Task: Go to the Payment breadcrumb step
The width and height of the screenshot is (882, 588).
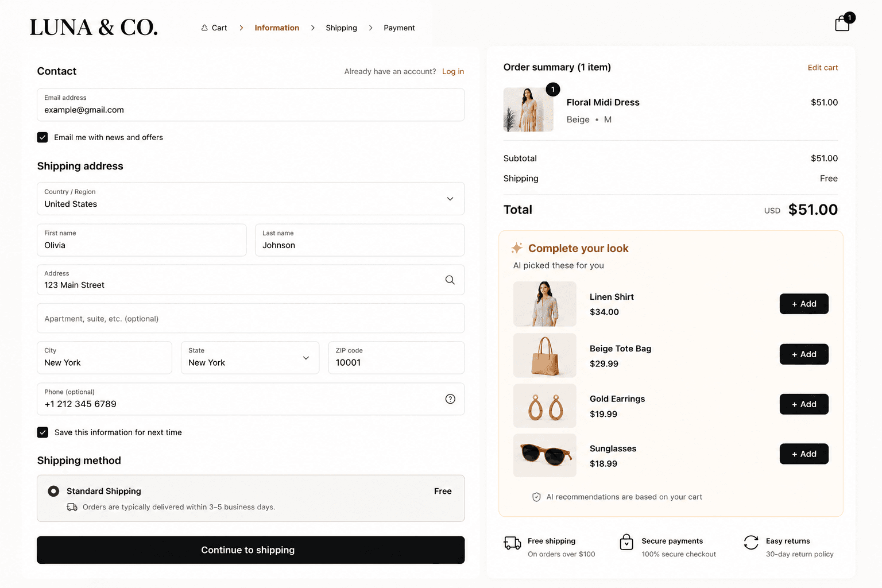Action: [x=399, y=28]
